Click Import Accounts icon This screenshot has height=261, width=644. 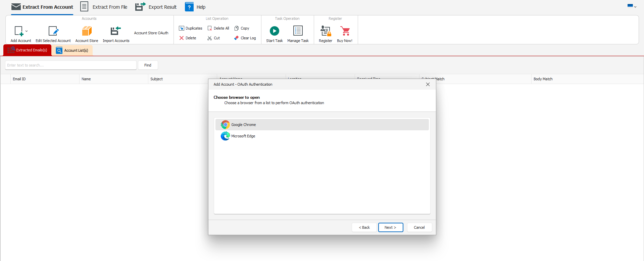point(116,32)
